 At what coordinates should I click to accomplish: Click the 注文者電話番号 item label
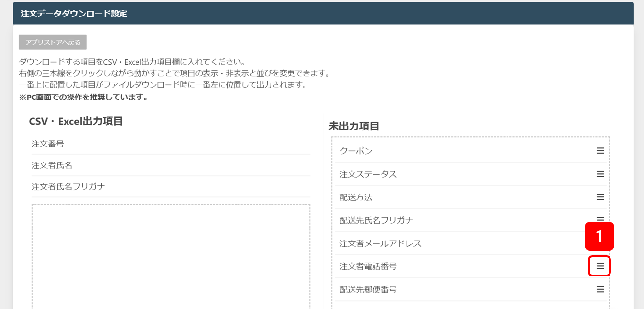368,266
